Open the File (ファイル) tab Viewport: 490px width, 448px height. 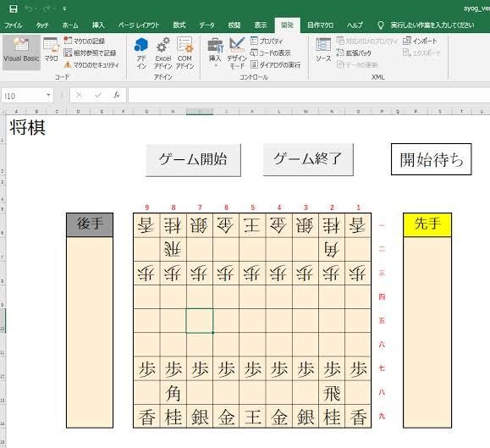click(x=14, y=25)
